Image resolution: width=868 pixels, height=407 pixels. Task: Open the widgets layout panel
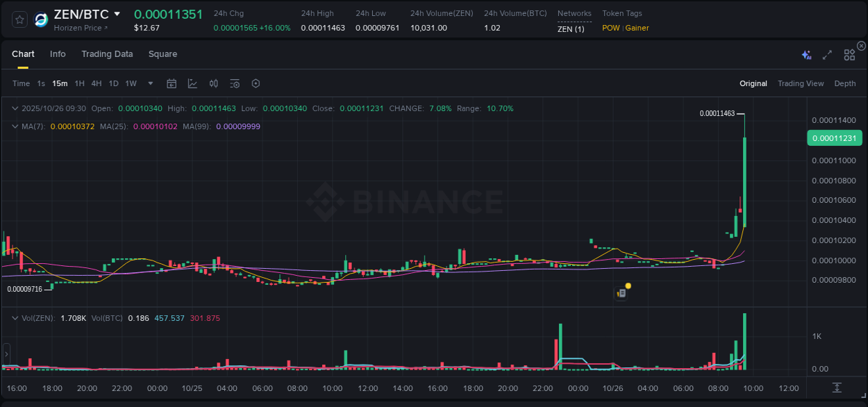coord(849,54)
